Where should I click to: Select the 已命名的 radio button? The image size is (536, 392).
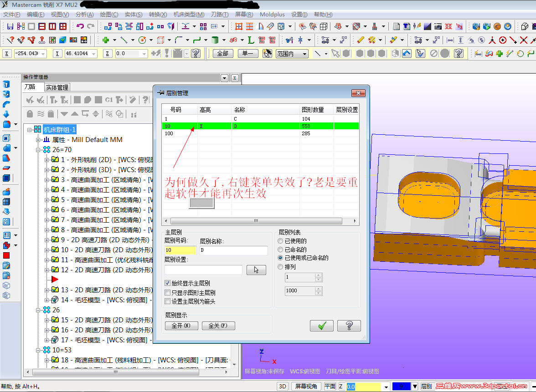tap(280, 249)
